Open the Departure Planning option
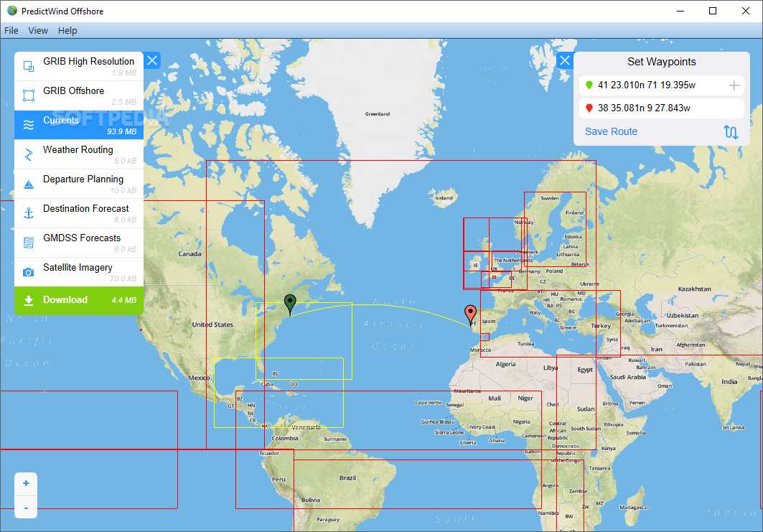Screen dimensions: 763x532 point(79,184)
